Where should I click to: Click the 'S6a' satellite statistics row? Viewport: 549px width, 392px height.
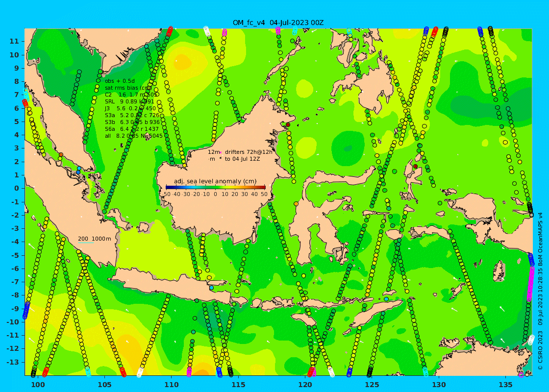point(132,129)
